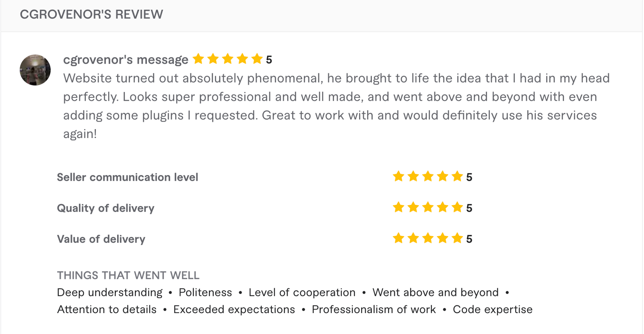Click first star of Seller communication level

[398, 177]
